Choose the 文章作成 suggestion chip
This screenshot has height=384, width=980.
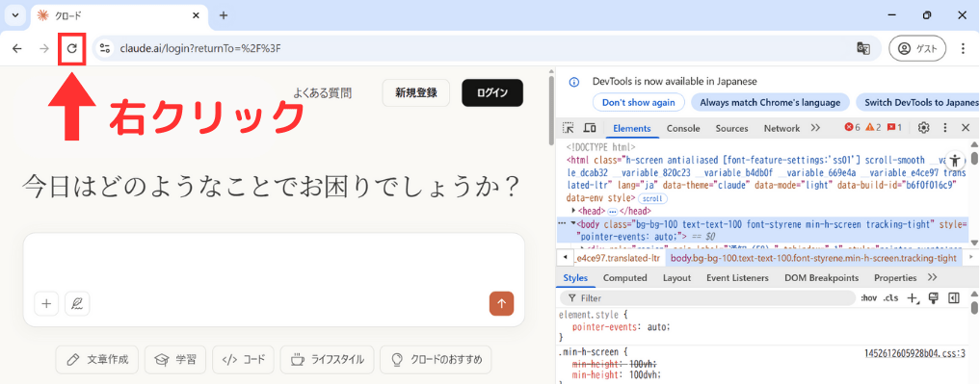tap(97, 360)
